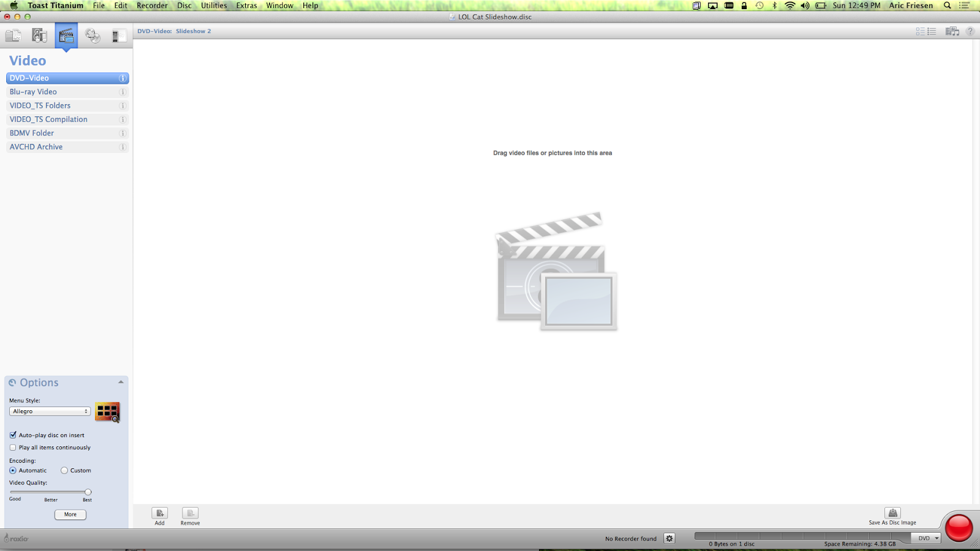Open the Toast Titanium menu

pos(55,6)
